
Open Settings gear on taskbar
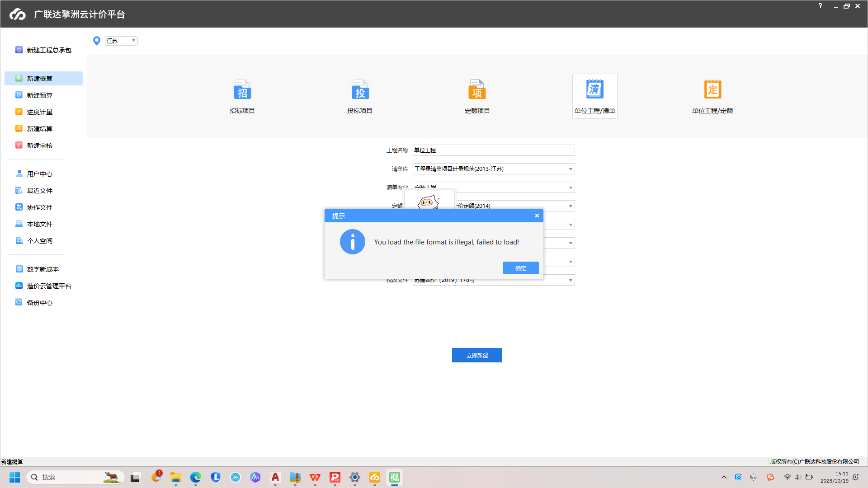pyautogui.click(x=355, y=477)
